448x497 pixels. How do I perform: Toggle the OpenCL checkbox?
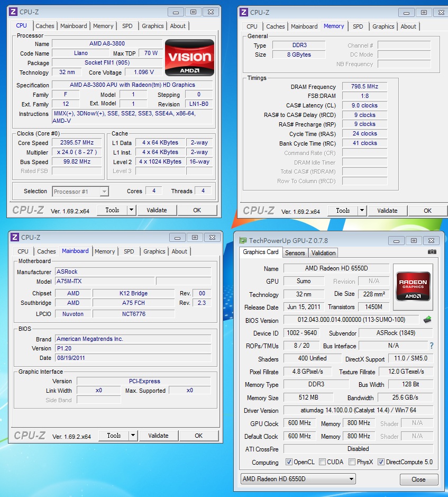click(x=289, y=462)
